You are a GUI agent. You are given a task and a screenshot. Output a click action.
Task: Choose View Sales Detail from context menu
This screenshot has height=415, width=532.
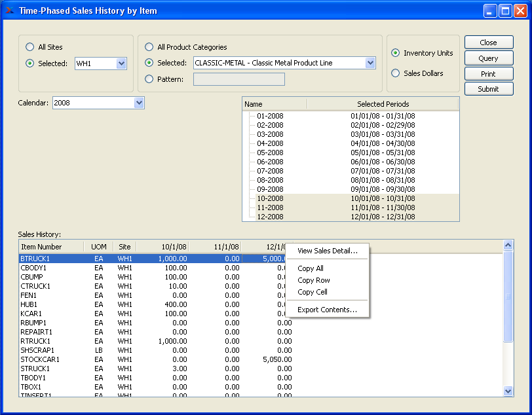[327, 251]
